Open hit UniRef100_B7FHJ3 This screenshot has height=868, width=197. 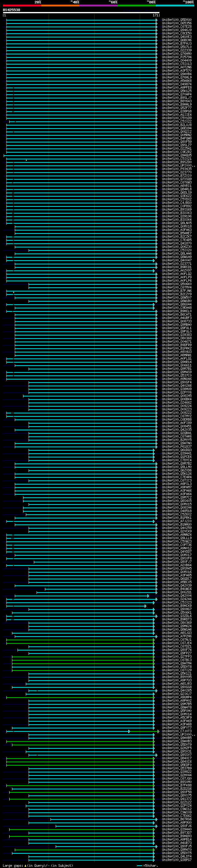(177, 43)
